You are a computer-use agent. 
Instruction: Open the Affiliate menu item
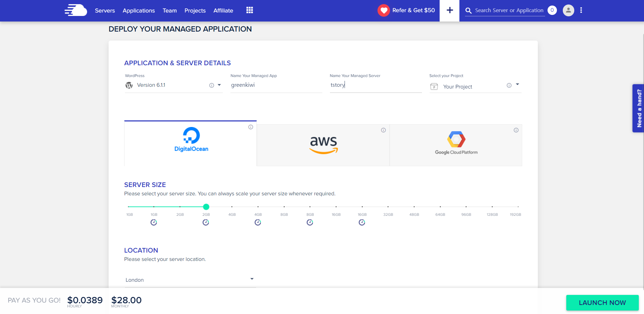pos(223,10)
